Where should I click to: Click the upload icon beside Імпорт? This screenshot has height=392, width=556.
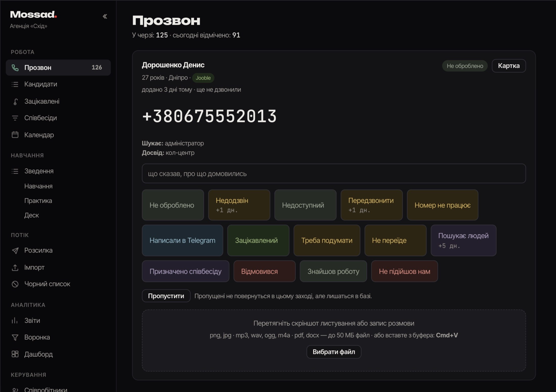tap(15, 267)
